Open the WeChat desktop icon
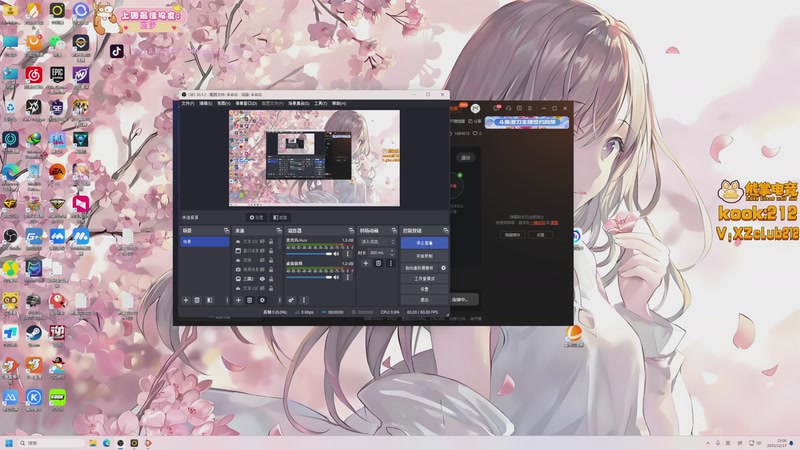The height and width of the screenshot is (450, 800). [x=57, y=43]
